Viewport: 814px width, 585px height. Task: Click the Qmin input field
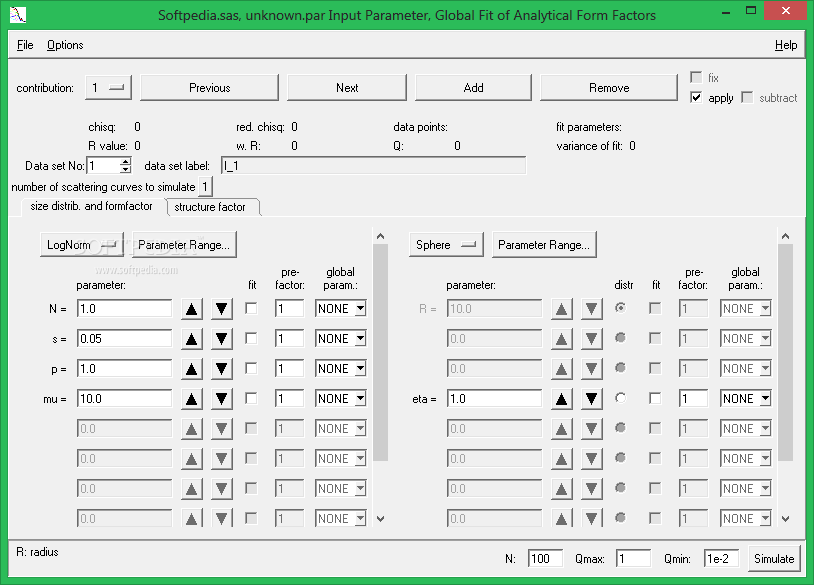722,559
